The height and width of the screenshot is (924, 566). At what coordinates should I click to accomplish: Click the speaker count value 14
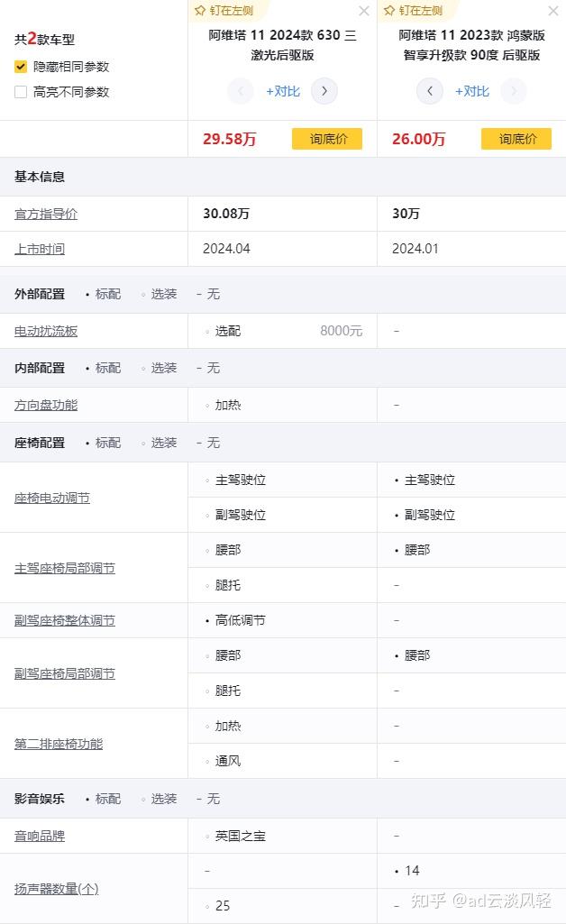412,871
